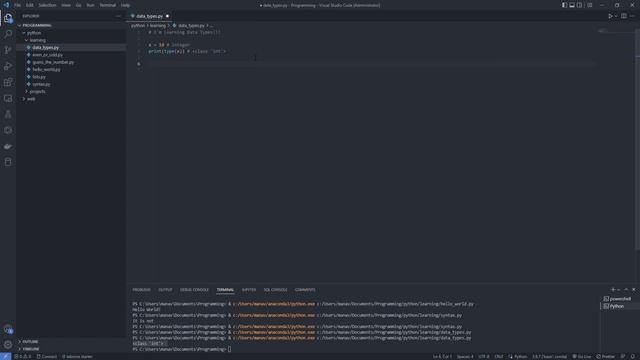Screen dimensions: 640x360
Task: Expand the Timeline section
Action: pyautogui.click(x=71, y=349)
